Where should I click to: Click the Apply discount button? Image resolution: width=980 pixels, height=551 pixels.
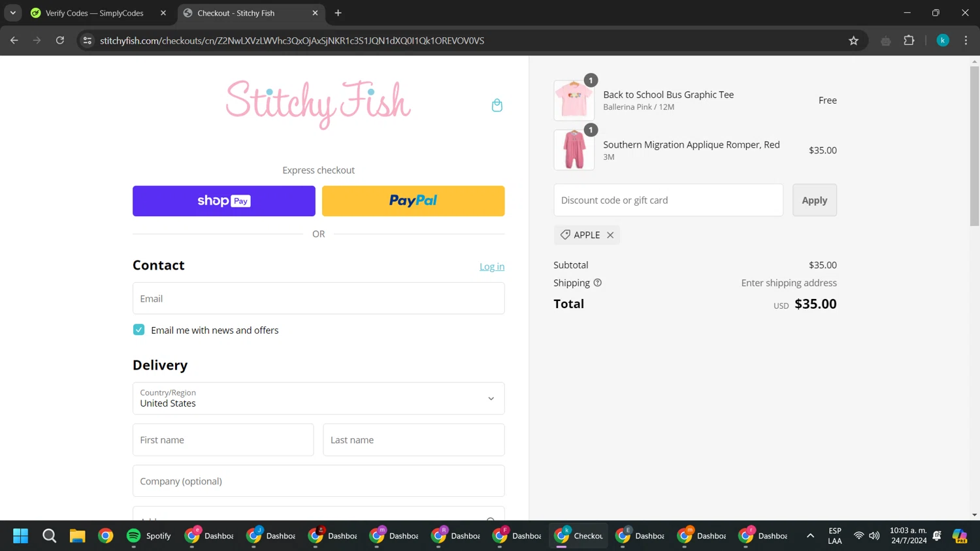coord(815,200)
